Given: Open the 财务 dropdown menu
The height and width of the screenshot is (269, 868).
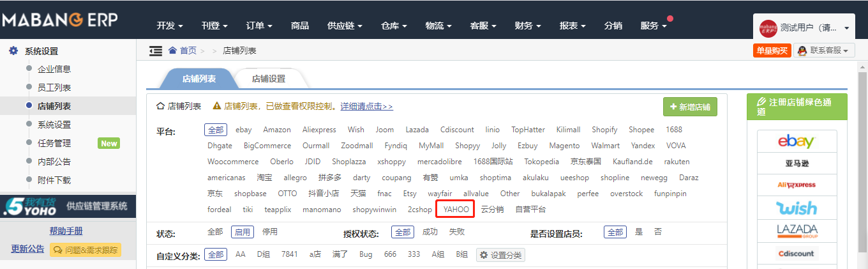Looking at the screenshot, I should tap(528, 26).
